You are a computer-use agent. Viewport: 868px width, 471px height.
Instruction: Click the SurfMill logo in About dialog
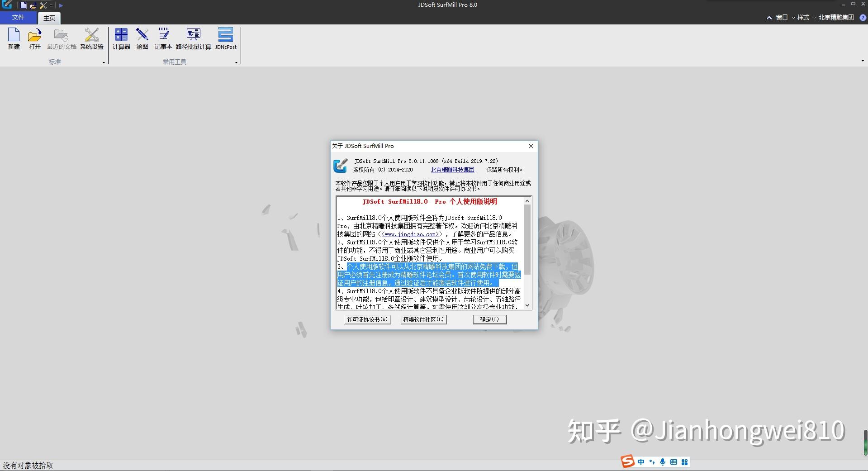pyautogui.click(x=340, y=166)
